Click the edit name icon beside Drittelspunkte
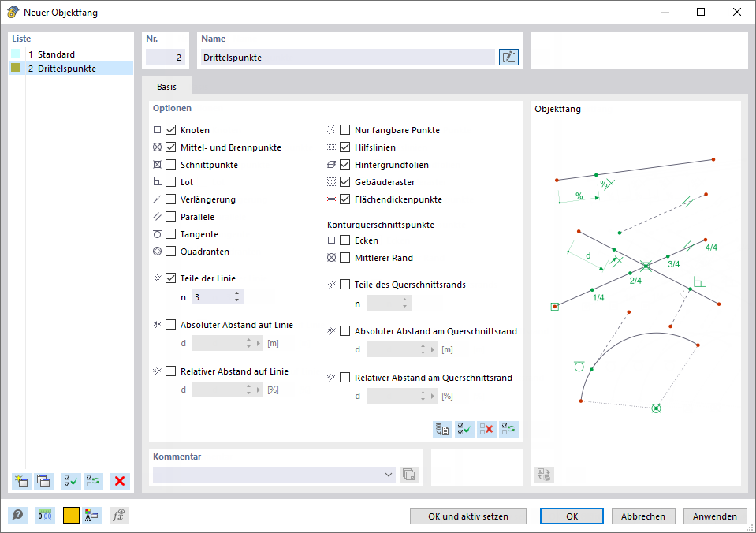The image size is (756, 533). tap(508, 57)
